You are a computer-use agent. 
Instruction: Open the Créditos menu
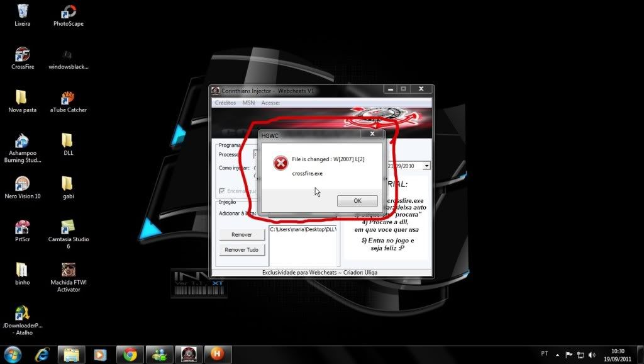pyautogui.click(x=225, y=102)
